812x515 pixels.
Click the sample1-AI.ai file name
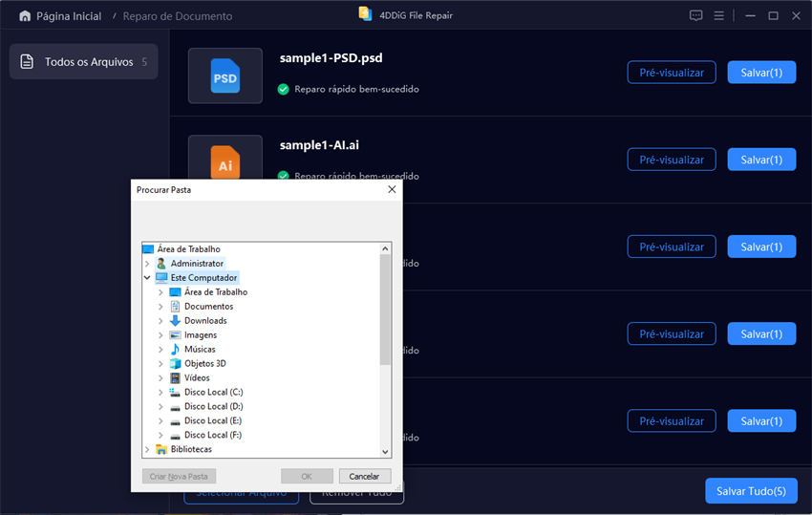(319, 145)
